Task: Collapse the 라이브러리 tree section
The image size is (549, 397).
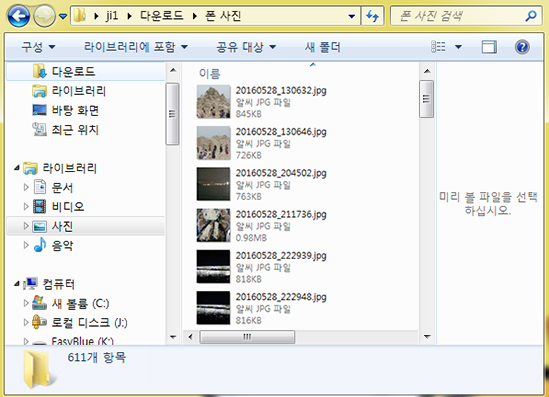Action: tap(17, 168)
